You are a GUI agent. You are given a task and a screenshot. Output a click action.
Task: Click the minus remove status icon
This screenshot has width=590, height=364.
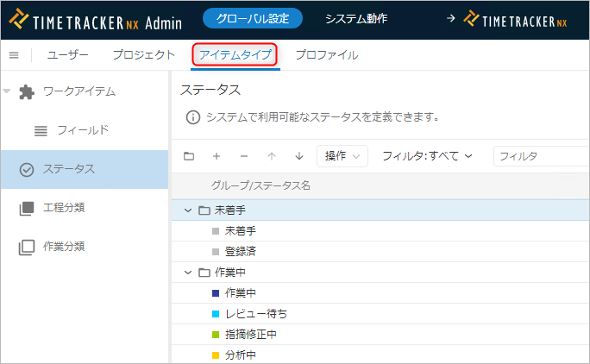244,156
